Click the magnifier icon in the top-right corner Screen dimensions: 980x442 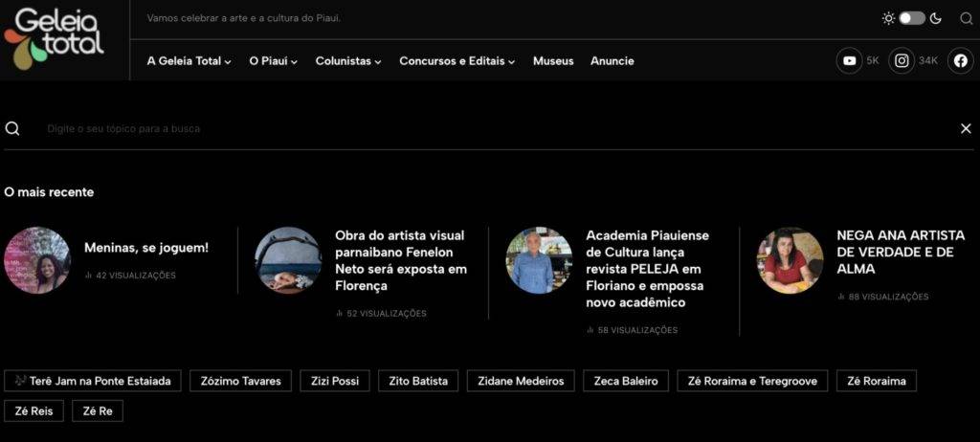965,18
